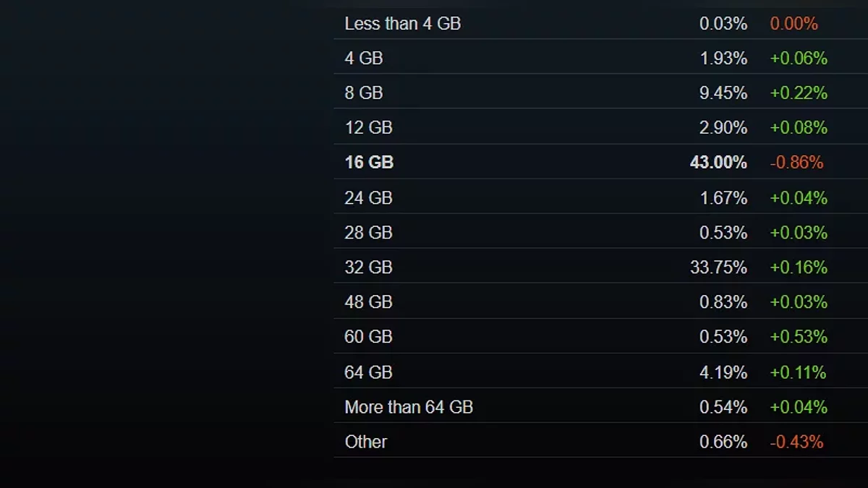868x488 pixels.
Task: Click the 48 GB row label
Action: (x=368, y=302)
